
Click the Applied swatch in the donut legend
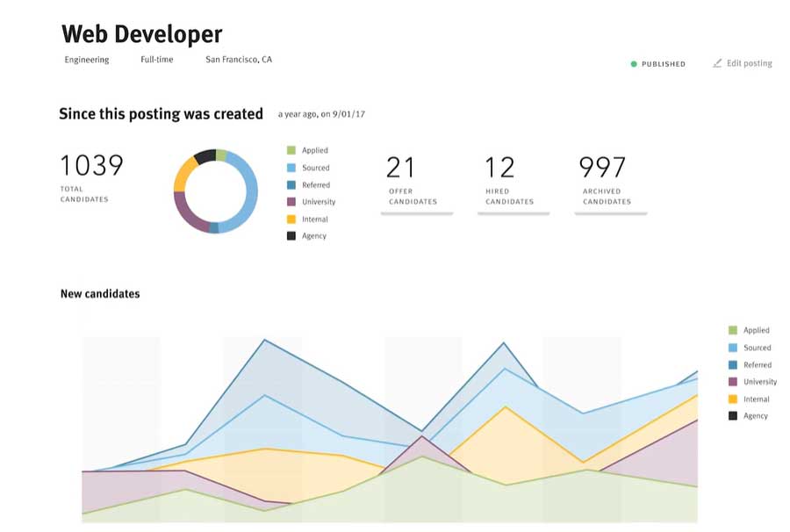point(292,149)
